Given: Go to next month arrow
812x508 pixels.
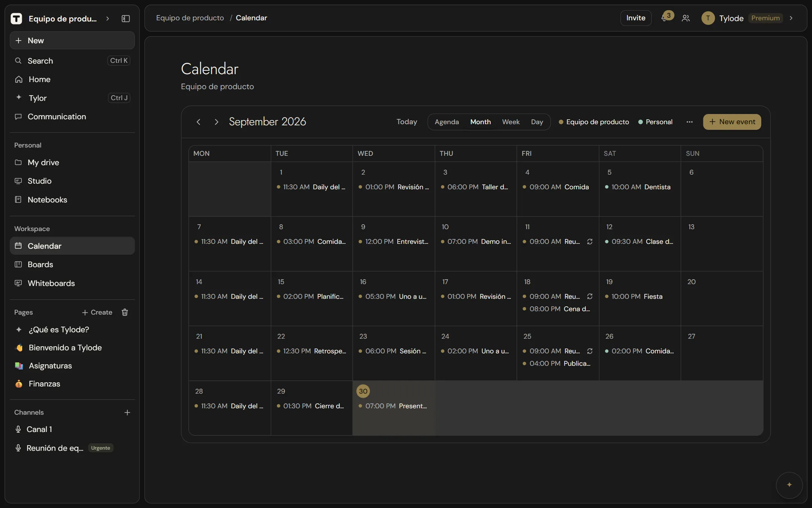Looking at the screenshot, I should click(216, 122).
